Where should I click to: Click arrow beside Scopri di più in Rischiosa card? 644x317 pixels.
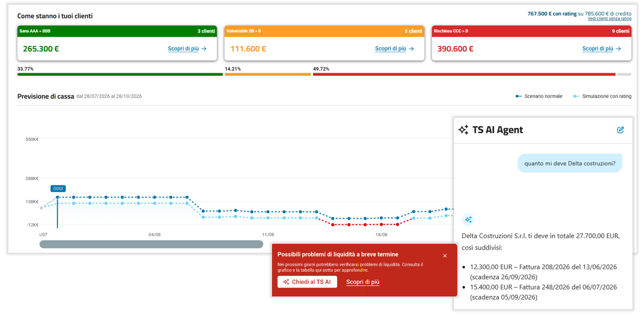[619, 48]
